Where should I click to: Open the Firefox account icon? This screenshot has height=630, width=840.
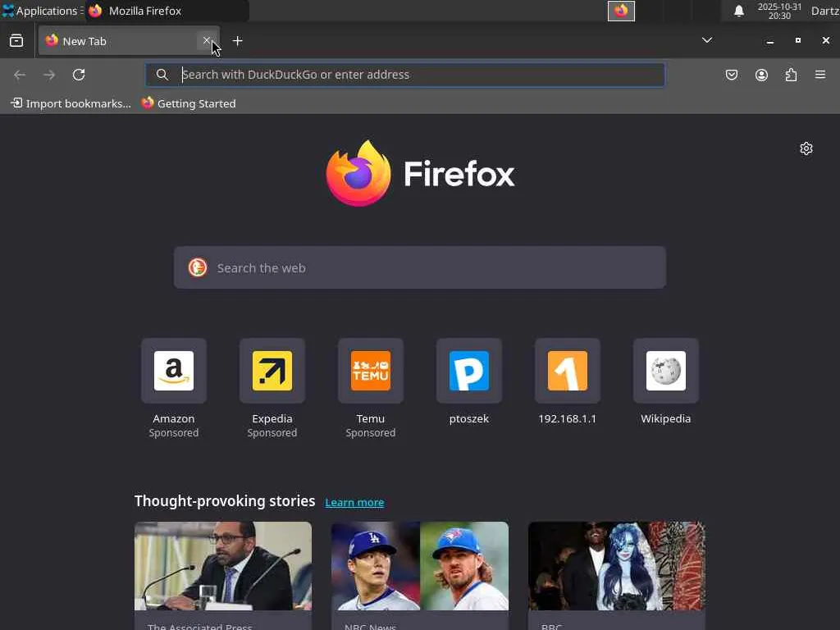[761, 75]
